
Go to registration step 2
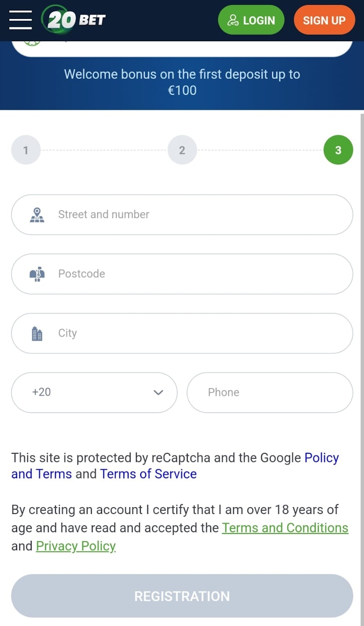point(182,150)
